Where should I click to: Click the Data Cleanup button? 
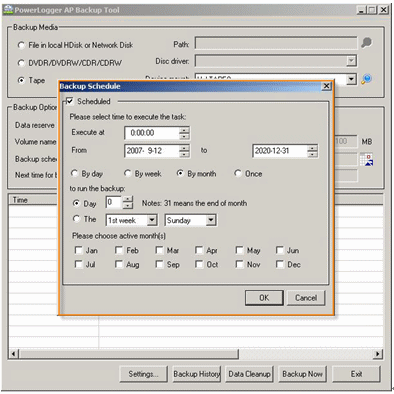click(249, 374)
